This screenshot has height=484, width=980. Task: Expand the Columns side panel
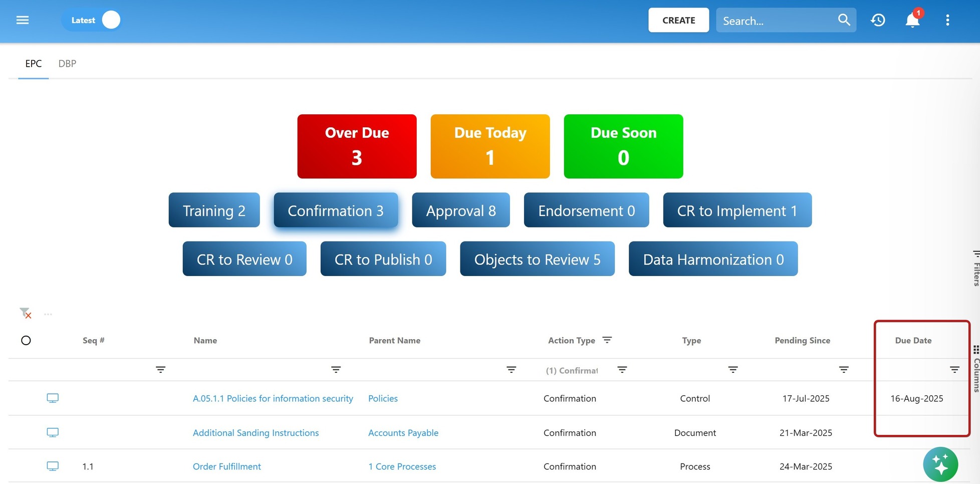976,368
